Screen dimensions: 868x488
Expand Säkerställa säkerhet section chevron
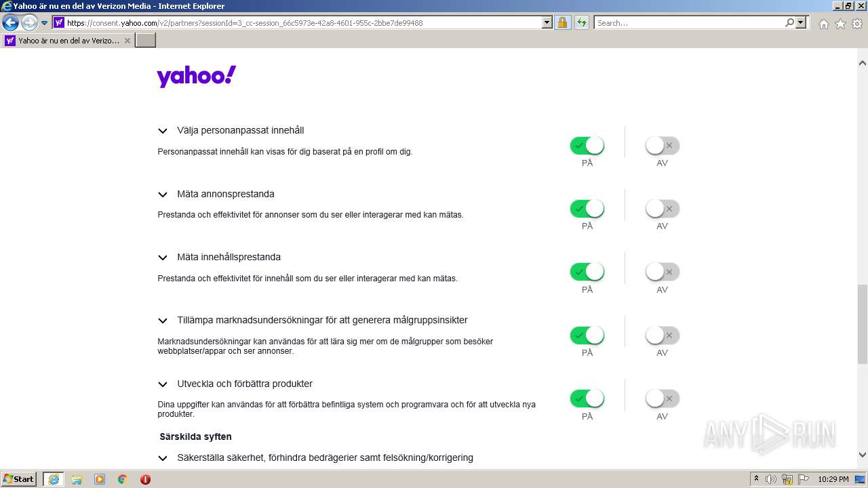(x=163, y=458)
